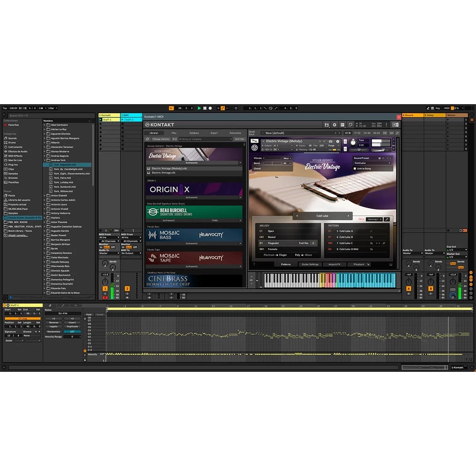
Task: Click wrench icon beside Voicing 1 dropdown
Action: point(387,219)
